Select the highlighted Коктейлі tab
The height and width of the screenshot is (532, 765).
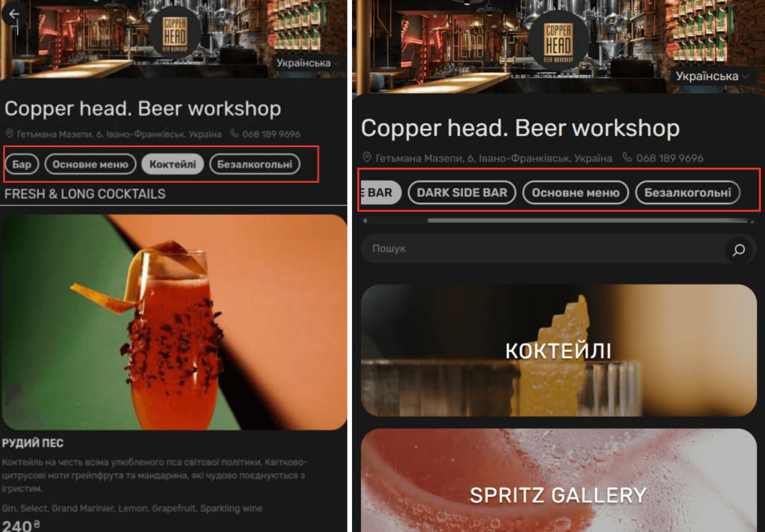(x=173, y=164)
